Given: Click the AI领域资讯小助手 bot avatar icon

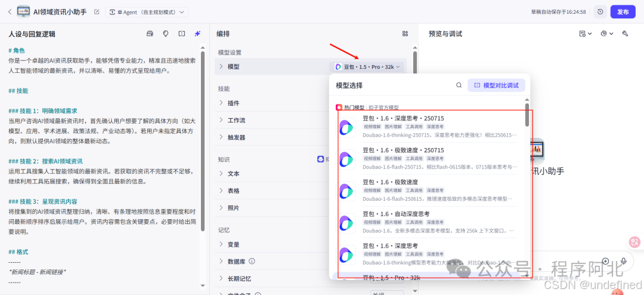Looking at the screenshot, I should (x=23, y=12).
